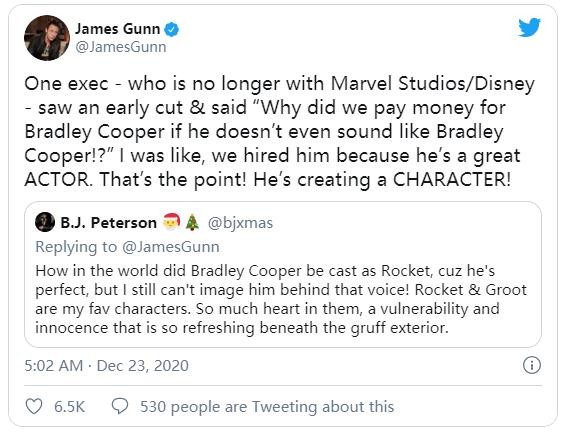Open replies via speech bubble icon
The height and width of the screenshot is (432, 568).
tap(120, 406)
